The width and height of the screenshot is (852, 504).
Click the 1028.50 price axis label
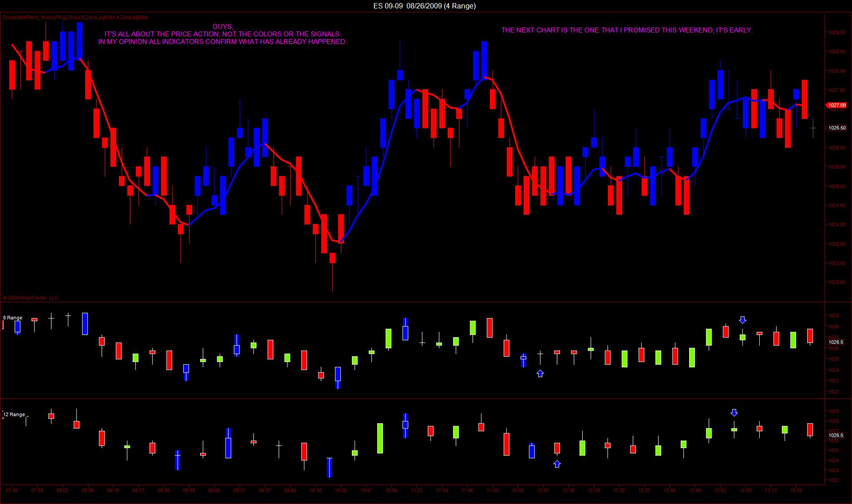coord(836,51)
